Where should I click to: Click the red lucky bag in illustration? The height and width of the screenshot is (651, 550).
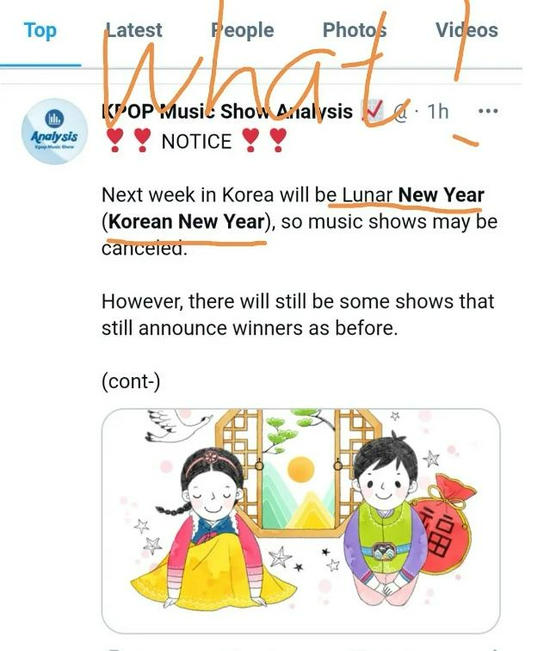[441, 524]
